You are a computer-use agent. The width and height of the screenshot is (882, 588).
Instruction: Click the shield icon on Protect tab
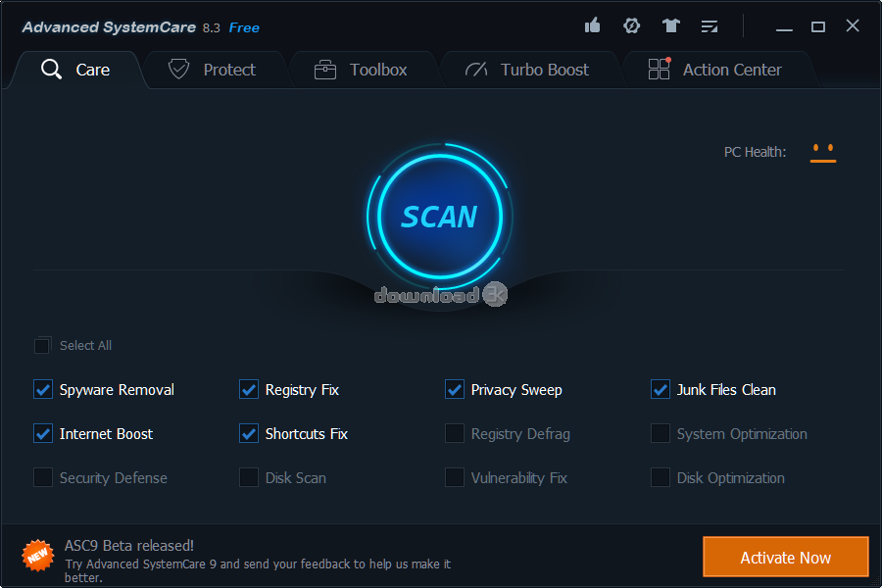coord(179,70)
